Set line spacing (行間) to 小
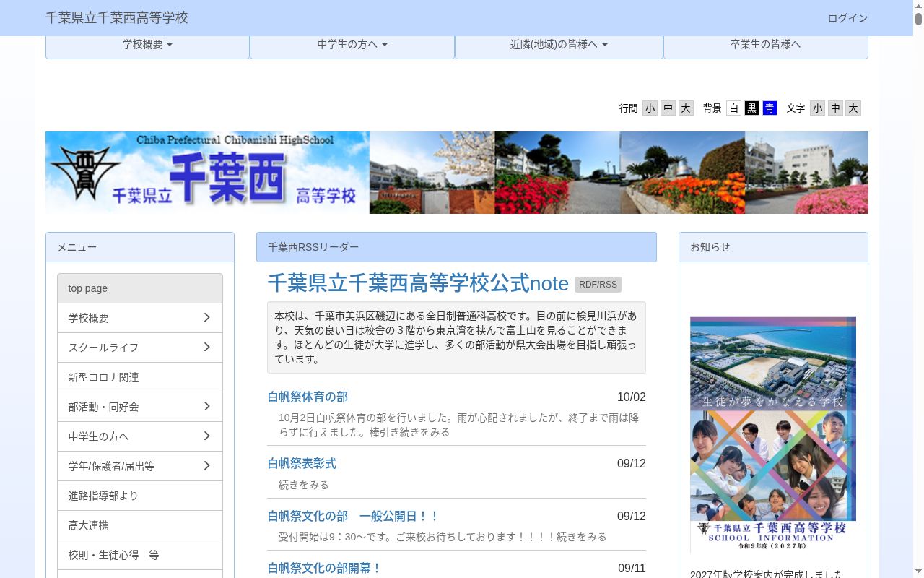Screen dimensions: 924x578 point(650,108)
